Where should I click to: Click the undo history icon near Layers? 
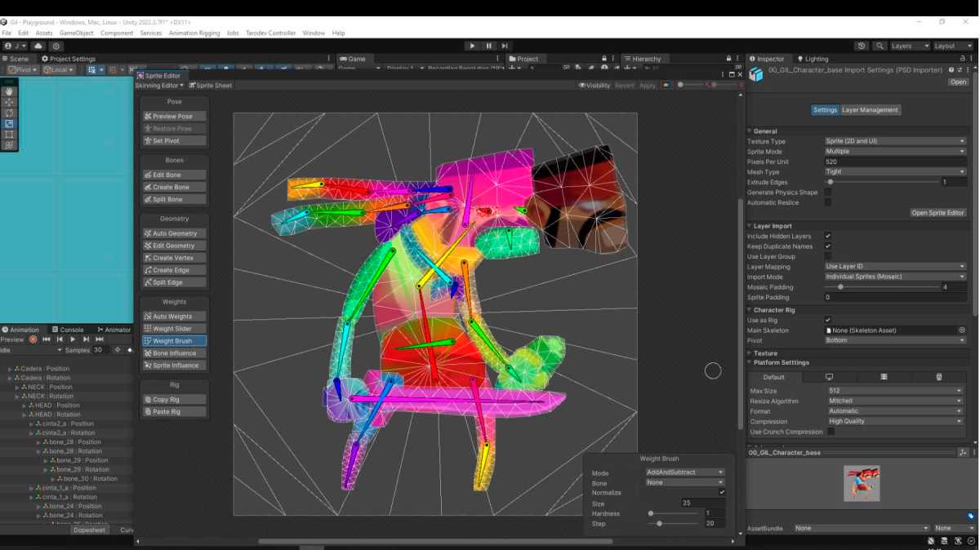click(x=861, y=46)
